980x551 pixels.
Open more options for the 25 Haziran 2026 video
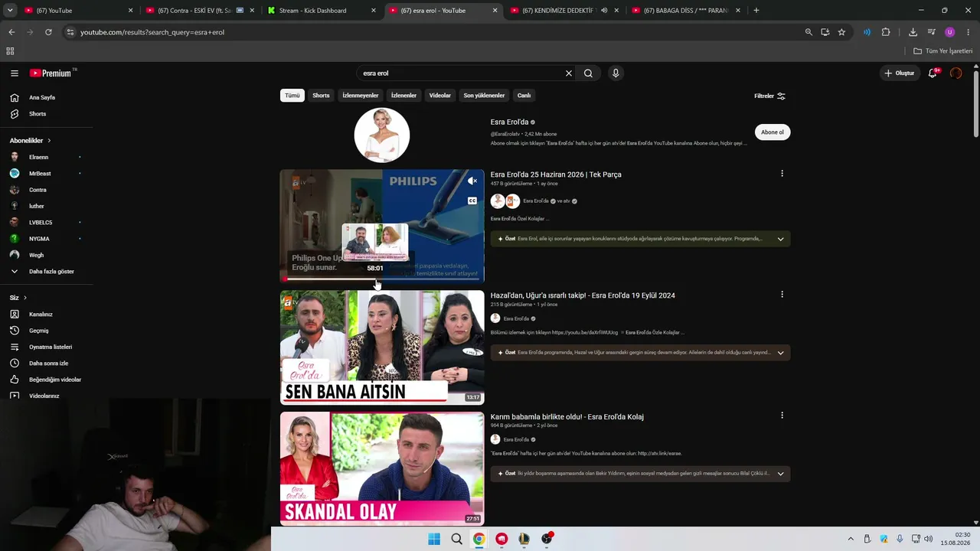(782, 174)
